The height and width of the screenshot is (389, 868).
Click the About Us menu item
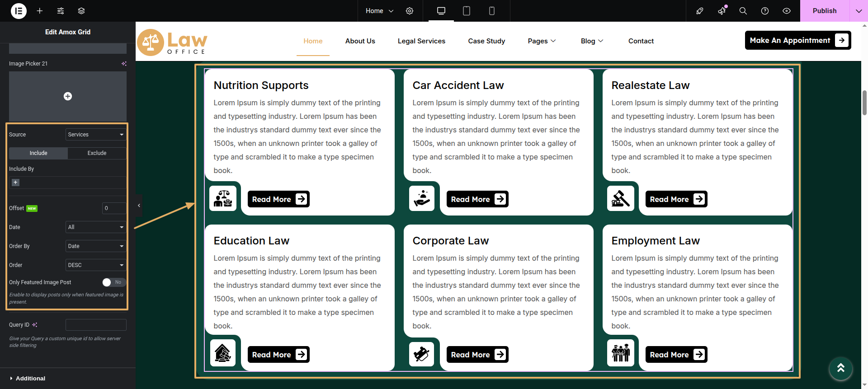[360, 41]
